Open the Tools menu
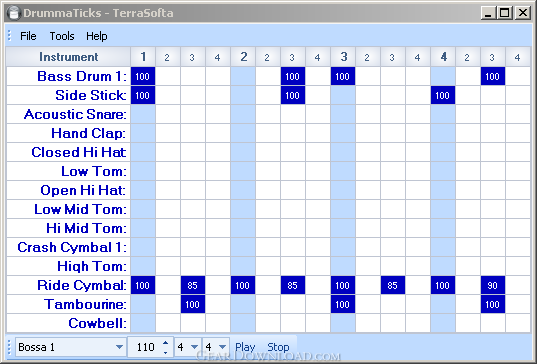537x364 pixels. (62, 36)
